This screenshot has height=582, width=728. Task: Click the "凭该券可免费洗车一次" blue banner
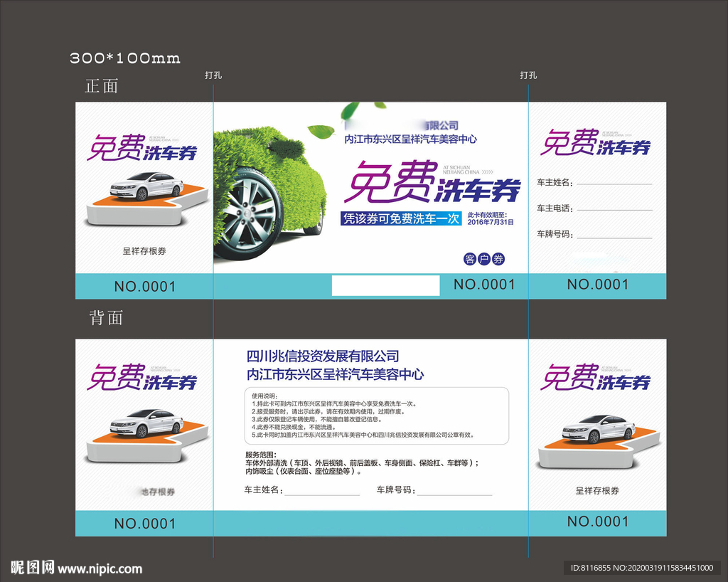click(x=401, y=218)
